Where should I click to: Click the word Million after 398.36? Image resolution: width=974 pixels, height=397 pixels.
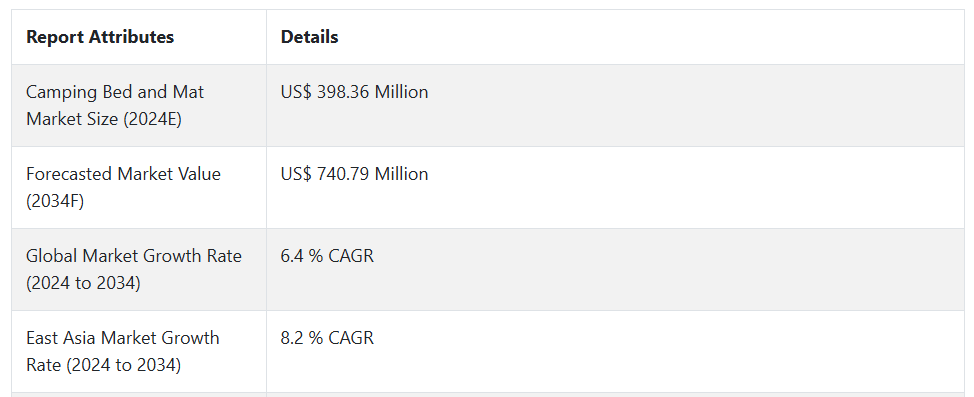[x=401, y=92]
